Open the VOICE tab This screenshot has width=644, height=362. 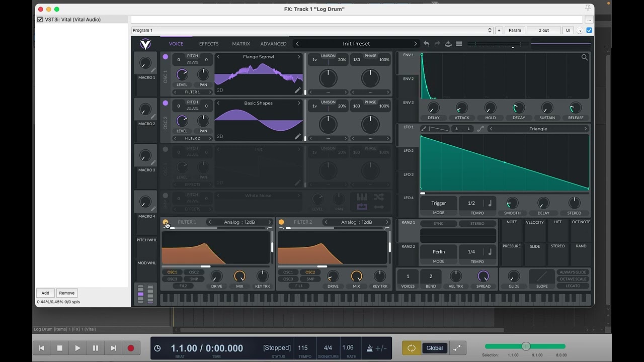point(176,44)
